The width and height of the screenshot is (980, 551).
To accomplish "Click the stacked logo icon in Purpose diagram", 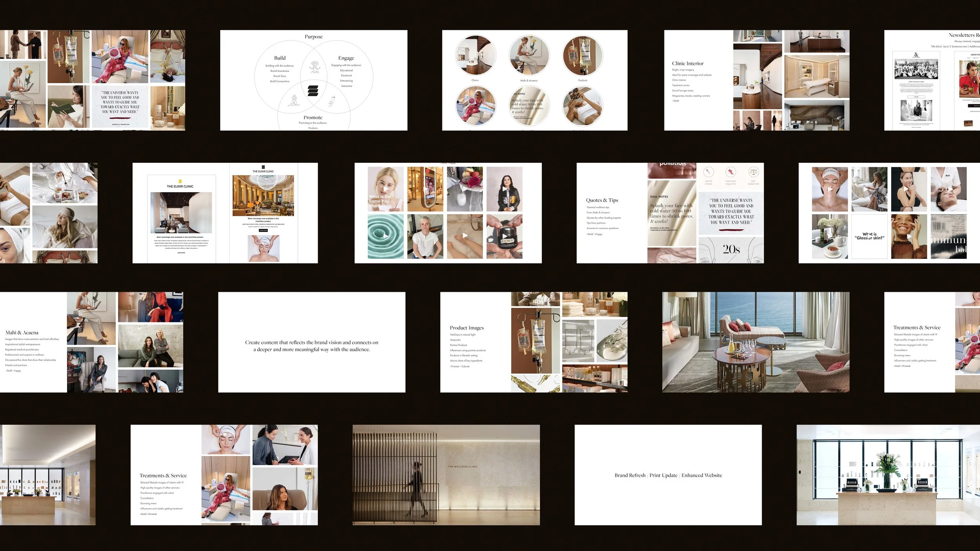I will [313, 91].
